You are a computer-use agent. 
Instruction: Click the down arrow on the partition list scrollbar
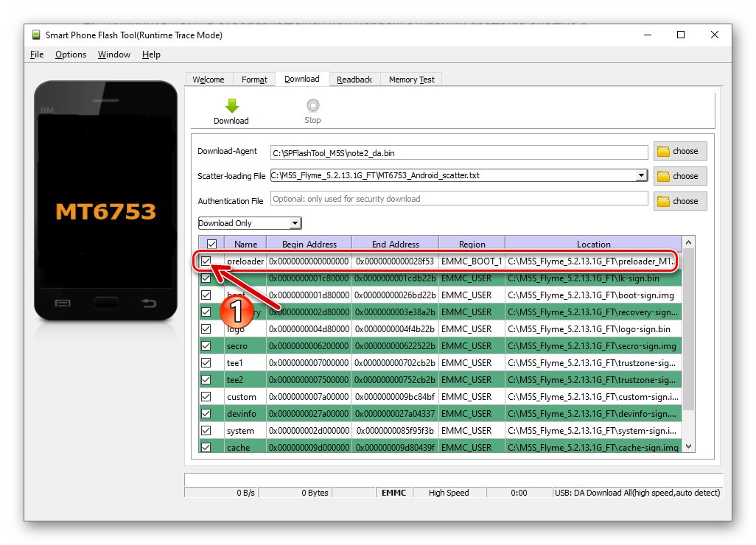[687, 446]
